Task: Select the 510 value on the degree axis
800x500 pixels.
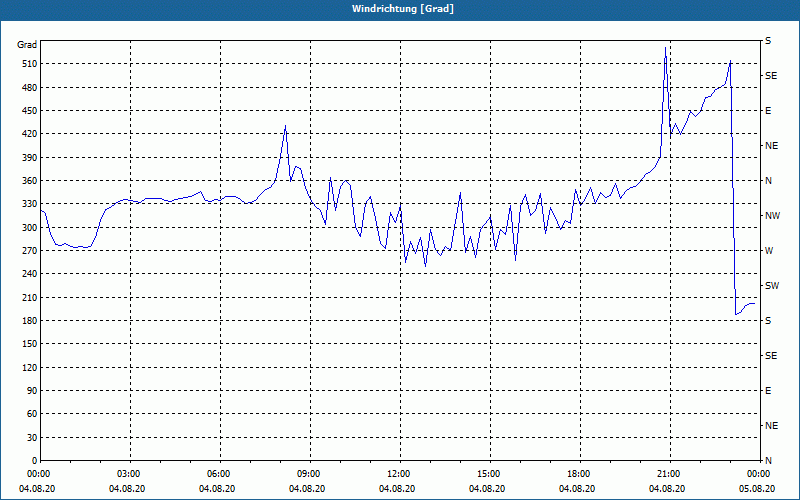Action: pyautogui.click(x=29, y=64)
